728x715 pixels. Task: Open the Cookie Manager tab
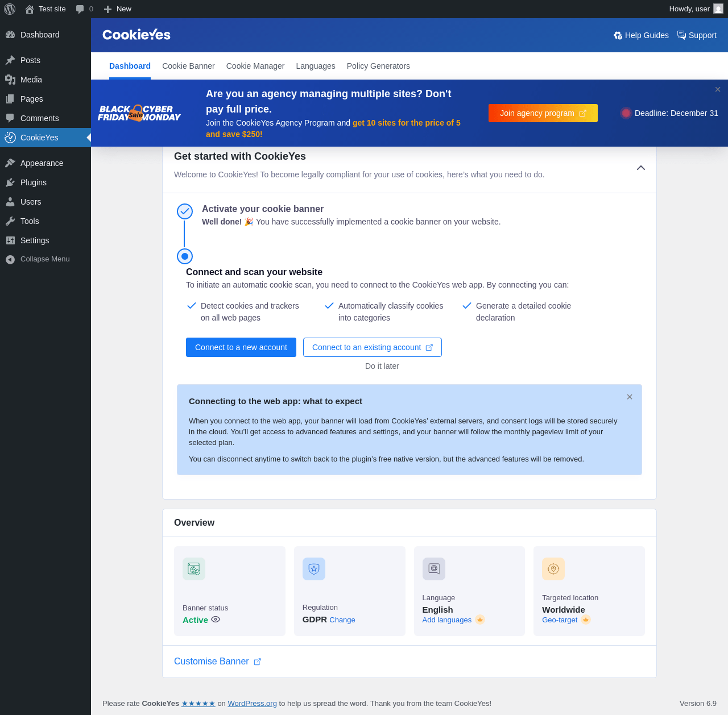[x=255, y=66]
